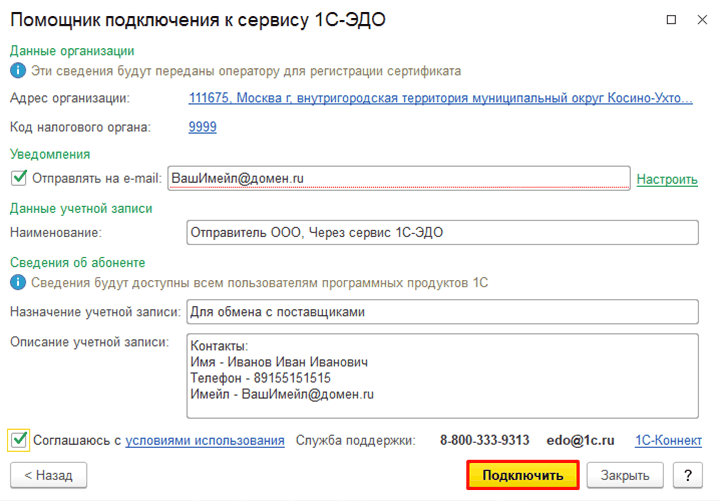Image resolution: width=720 pixels, height=501 pixels.
Task: Close the 1С-ЭДО connection assistant window
Action: click(702, 19)
